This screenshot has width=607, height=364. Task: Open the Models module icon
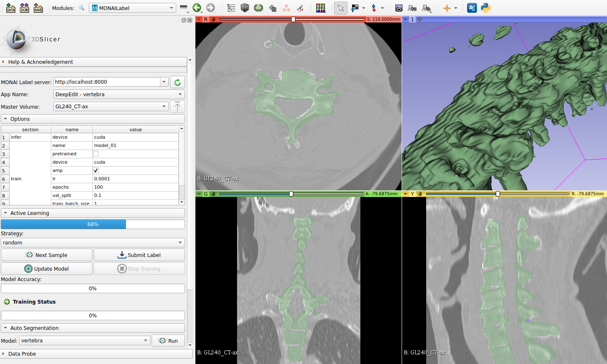259,7
